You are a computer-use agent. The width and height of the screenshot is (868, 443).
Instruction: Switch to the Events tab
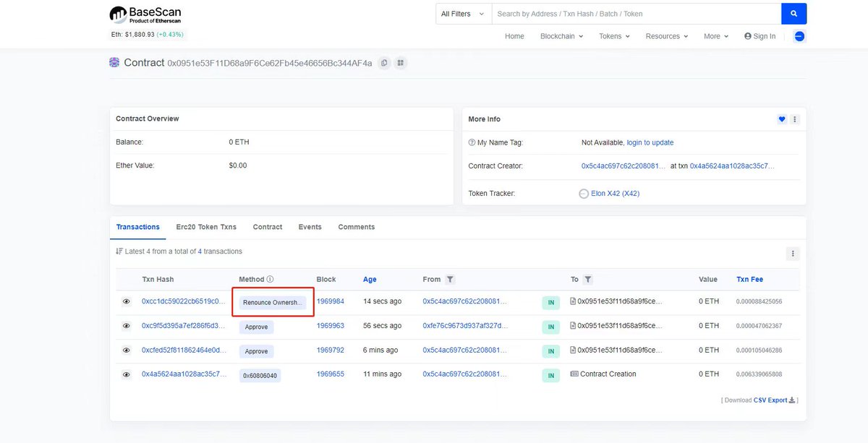tap(310, 227)
